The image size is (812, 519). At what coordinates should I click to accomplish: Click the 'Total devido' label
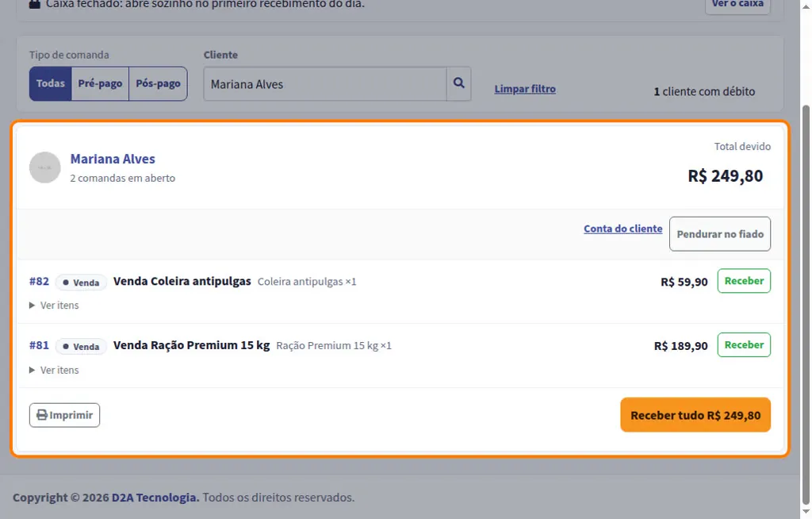(742, 147)
